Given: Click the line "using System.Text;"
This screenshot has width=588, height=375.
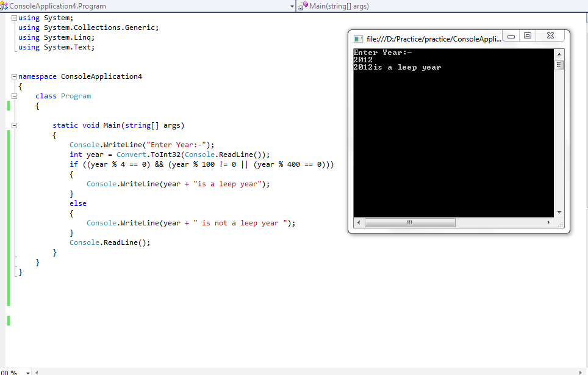Looking at the screenshot, I should pyautogui.click(x=56, y=47).
